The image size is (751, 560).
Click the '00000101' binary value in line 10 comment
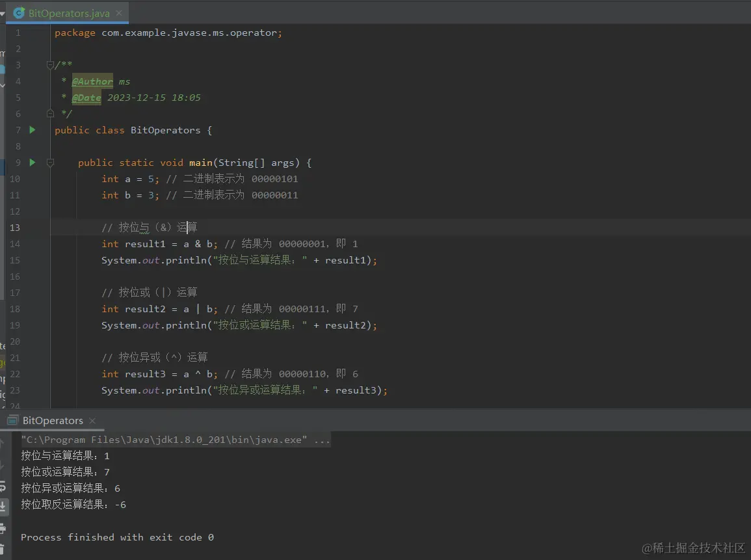coord(274,179)
